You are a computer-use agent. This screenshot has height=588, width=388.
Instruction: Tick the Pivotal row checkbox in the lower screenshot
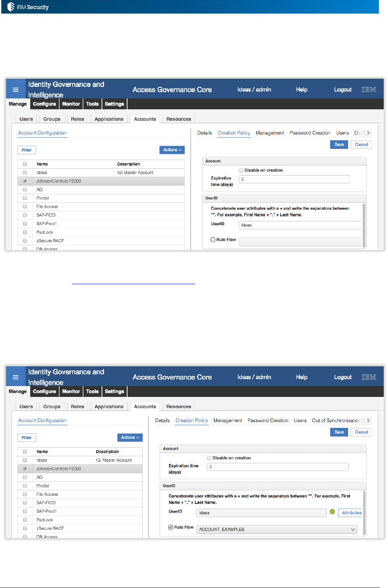tap(25, 486)
